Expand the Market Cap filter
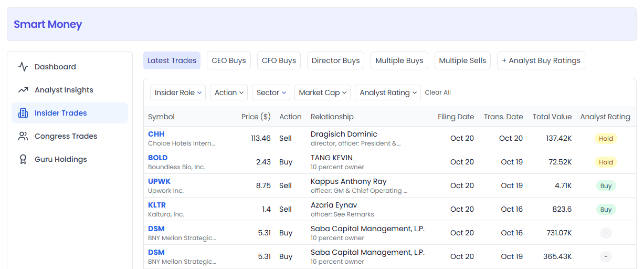 (322, 92)
